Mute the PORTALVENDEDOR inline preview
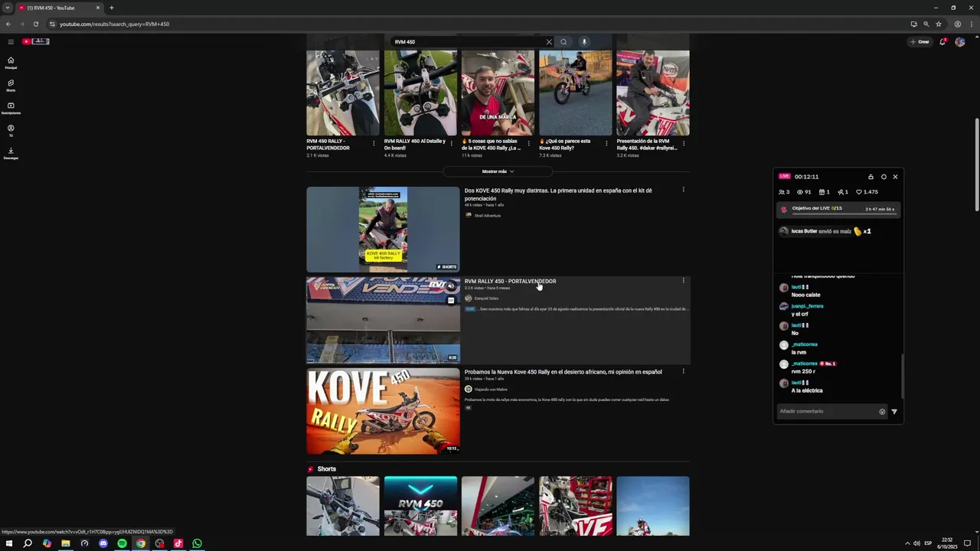980x551 pixels. pyautogui.click(x=451, y=286)
